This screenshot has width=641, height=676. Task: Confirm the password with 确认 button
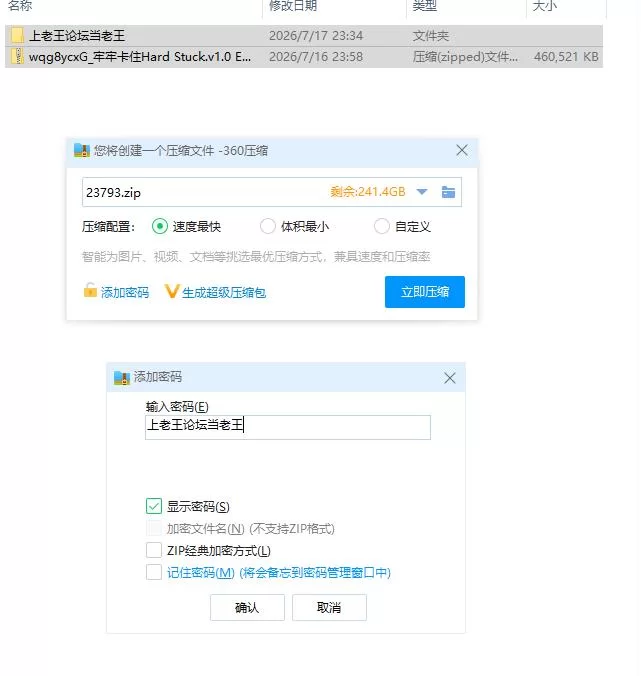[247, 607]
